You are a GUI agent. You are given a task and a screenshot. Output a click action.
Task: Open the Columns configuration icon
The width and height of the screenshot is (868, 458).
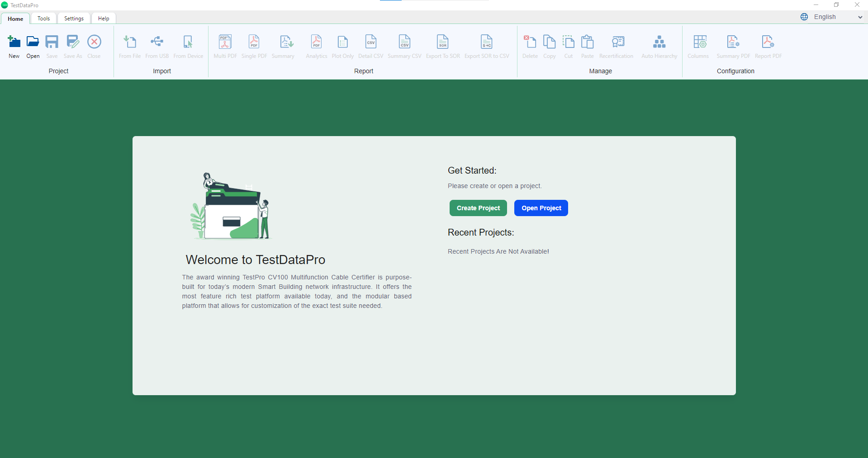700,42
